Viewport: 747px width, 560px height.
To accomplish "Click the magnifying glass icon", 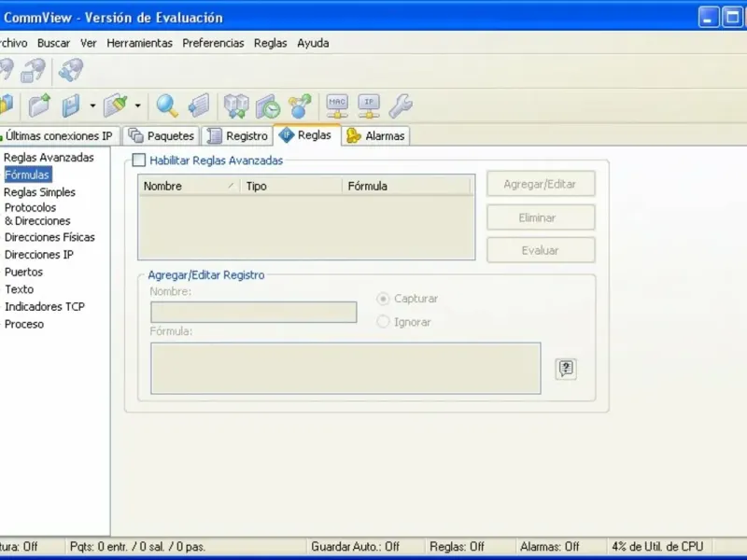I will 167,105.
